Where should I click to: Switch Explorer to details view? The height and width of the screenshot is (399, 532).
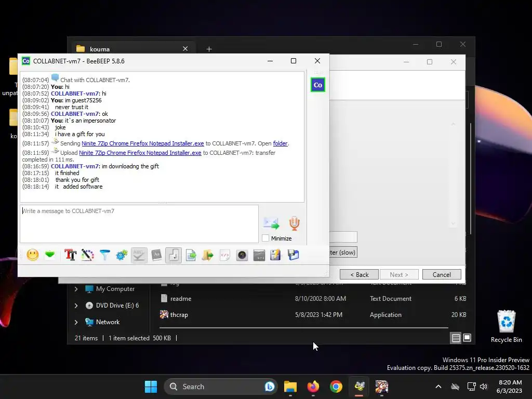(456, 338)
